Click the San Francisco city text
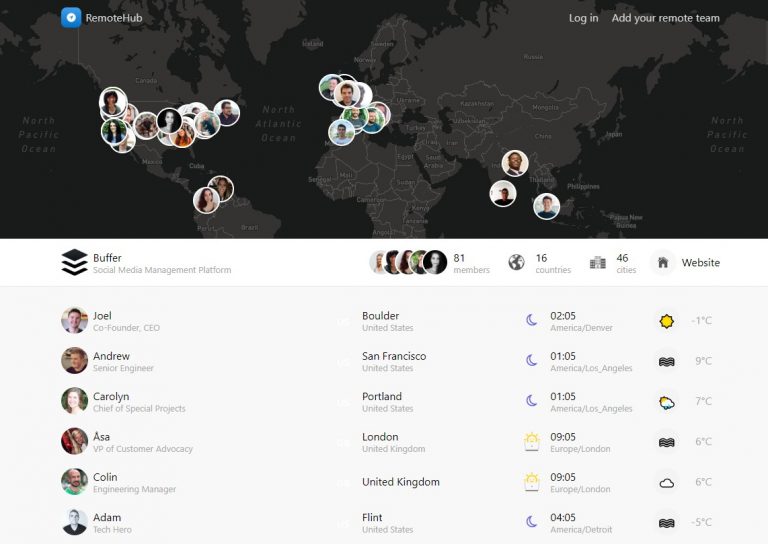The width and height of the screenshot is (768, 544). point(394,356)
